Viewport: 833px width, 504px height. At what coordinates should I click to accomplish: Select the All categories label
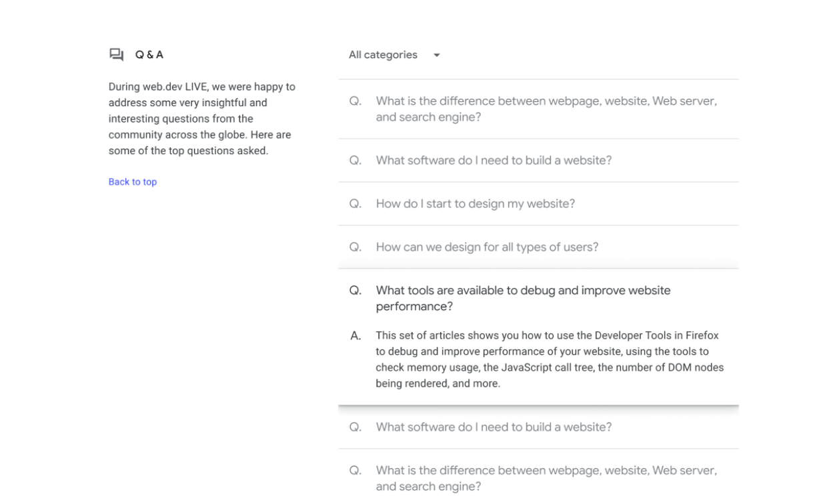tap(383, 55)
